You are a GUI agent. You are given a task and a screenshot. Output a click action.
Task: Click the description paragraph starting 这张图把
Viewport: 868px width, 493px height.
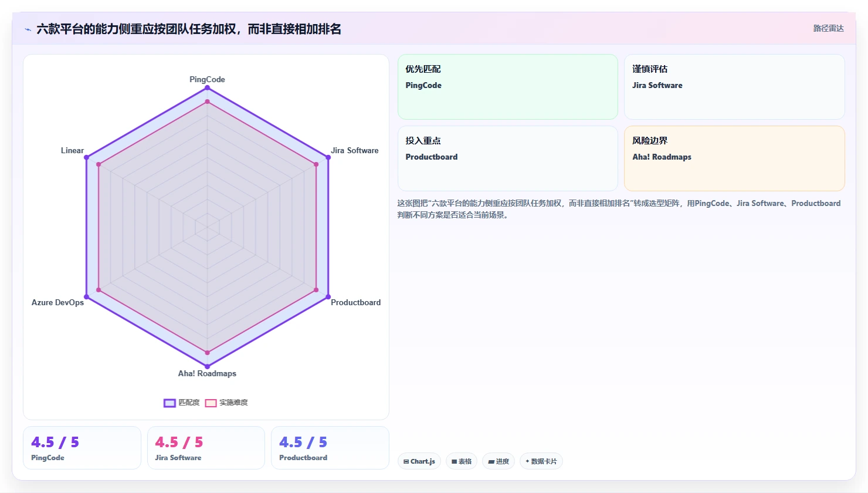point(619,209)
